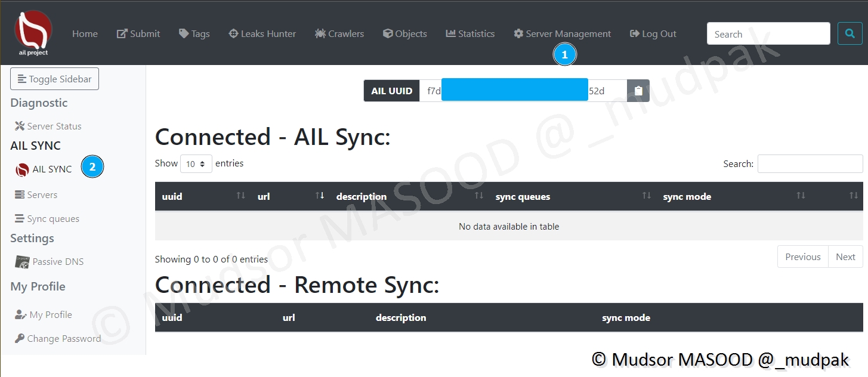This screenshot has width=868, height=377.
Task: Click the magnifier search button
Action: tap(850, 34)
